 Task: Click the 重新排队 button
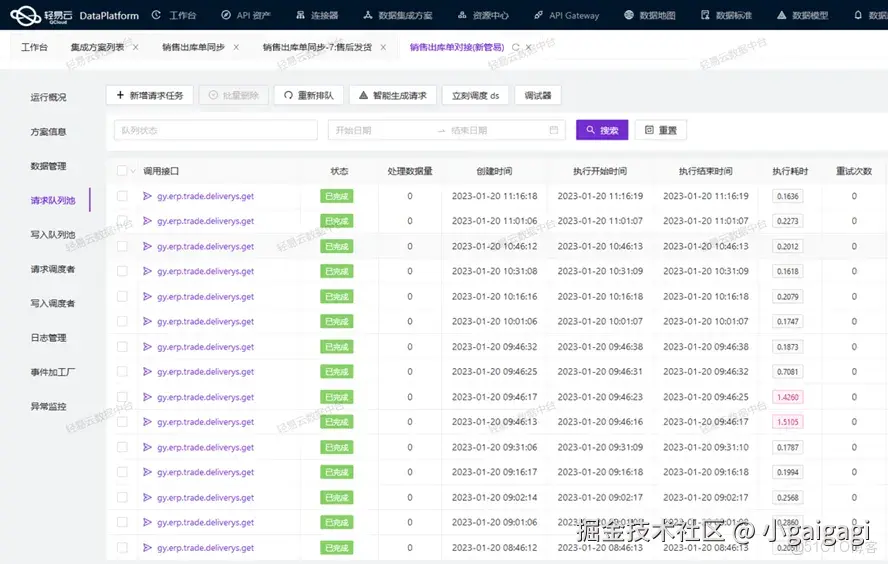(308, 95)
